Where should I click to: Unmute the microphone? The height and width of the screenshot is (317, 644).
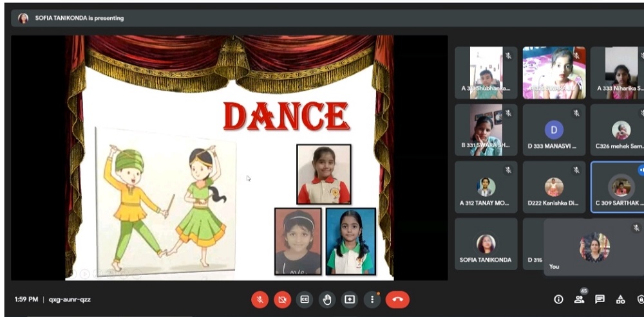260,299
